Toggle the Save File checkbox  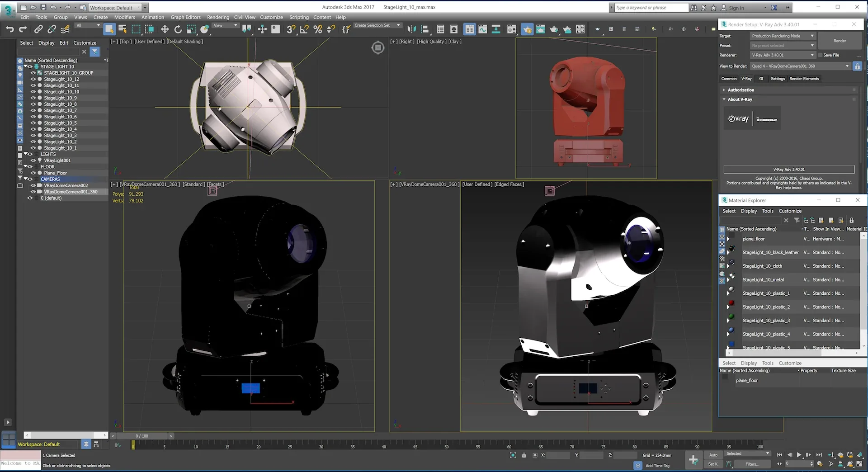(x=820, y=55)
